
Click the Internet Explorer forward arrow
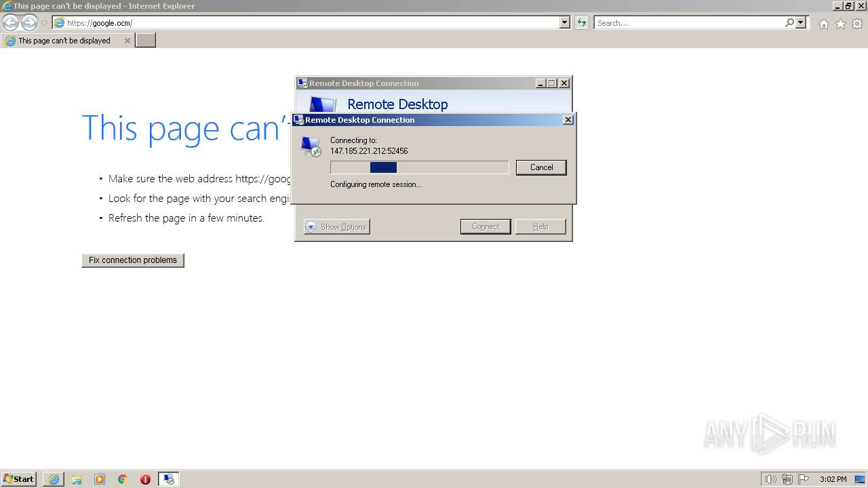tap(29, 23)
